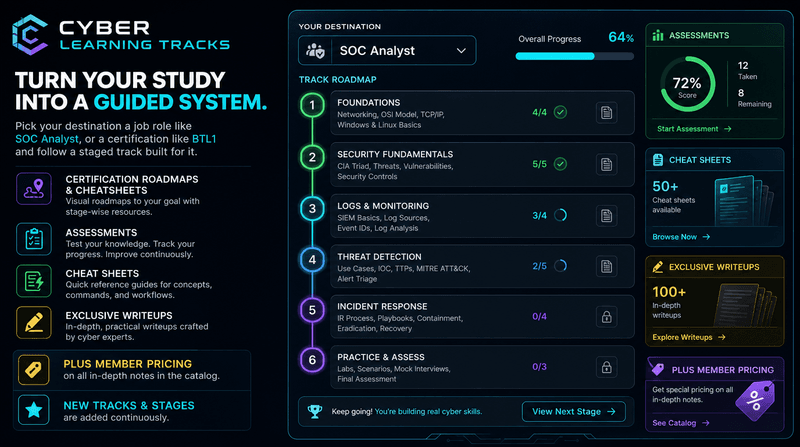Click the Cheat Sheets panel document icon
This screenshot has height=447, width=800.
pyautogui.click(x=658, y=160)
